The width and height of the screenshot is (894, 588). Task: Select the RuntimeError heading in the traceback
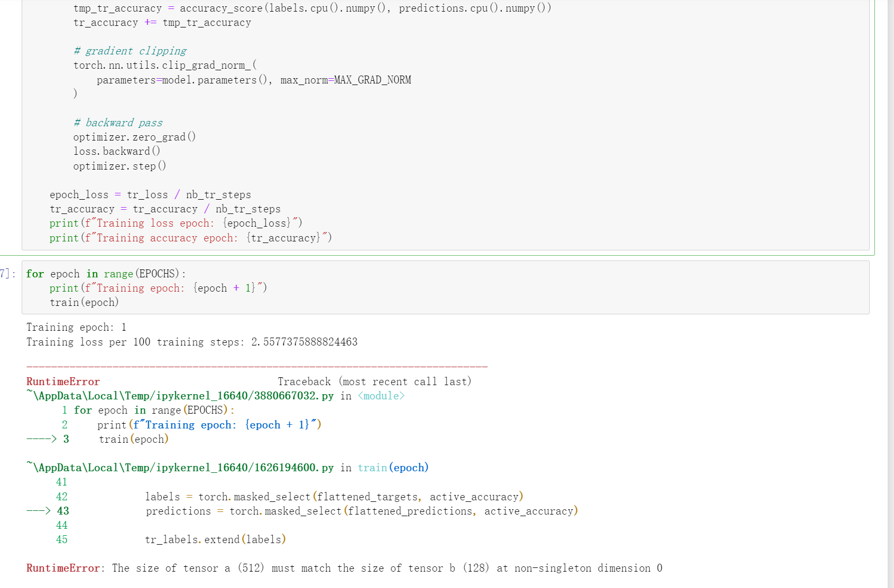click(62, 381)
